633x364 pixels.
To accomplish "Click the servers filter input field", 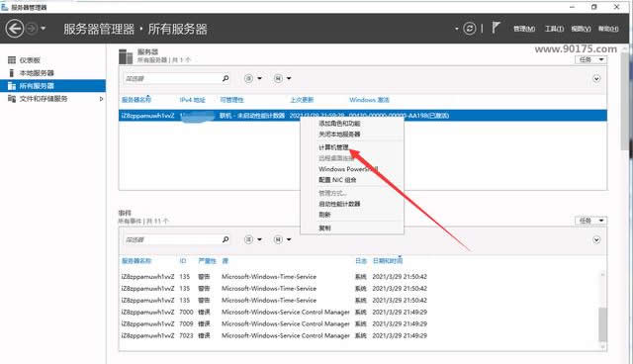I will (171, 78).
